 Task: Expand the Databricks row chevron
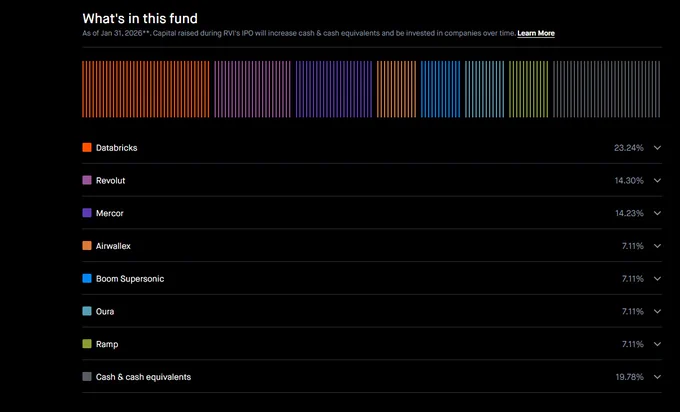click(x=657, y=148)
